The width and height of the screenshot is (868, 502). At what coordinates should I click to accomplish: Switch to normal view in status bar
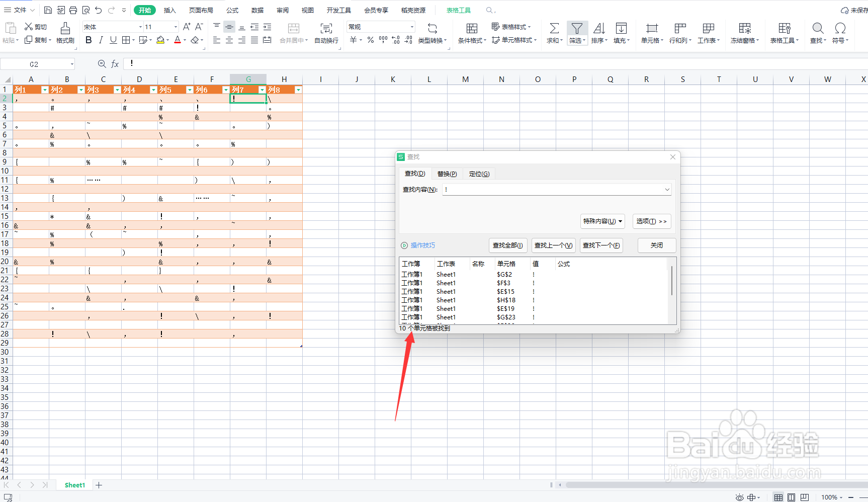[x=778, y=497]
